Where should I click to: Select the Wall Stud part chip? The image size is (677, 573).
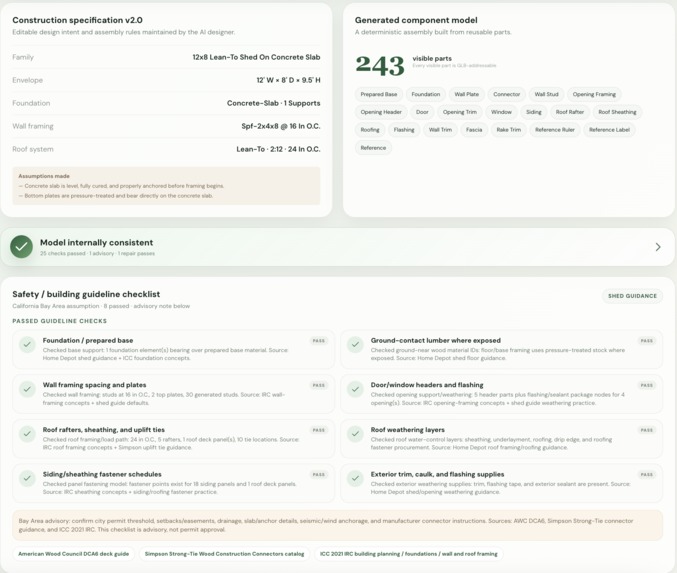pos(546,94)
